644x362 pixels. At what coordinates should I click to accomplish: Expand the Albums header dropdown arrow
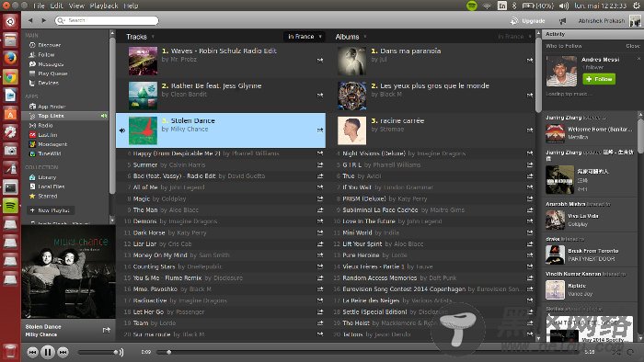pyautogui.click(x=365, y=37)
